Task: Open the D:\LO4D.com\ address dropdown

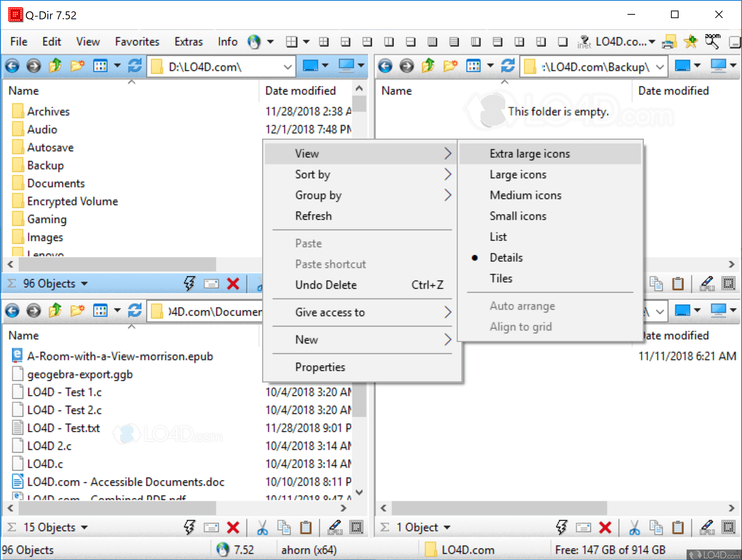Action: pos(288,67)
